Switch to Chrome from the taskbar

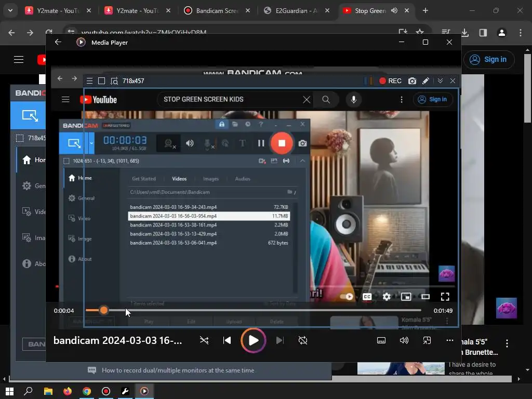pos(87,391)
